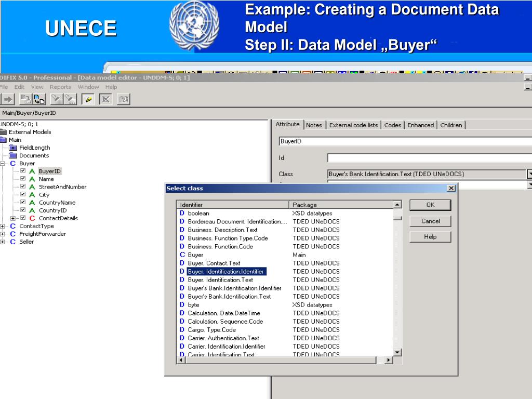532x399 pixels.
Task: Expand the ContactType class node
Action: [3, 226]
